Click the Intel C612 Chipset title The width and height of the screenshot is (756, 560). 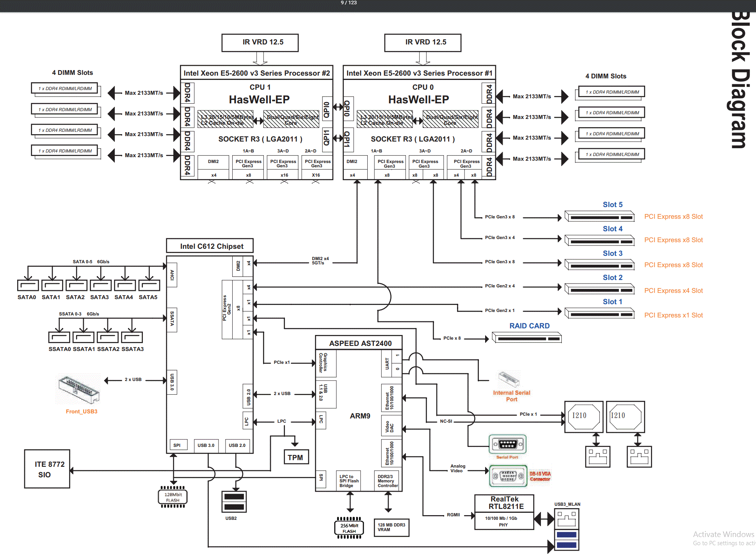click(210, 246)
